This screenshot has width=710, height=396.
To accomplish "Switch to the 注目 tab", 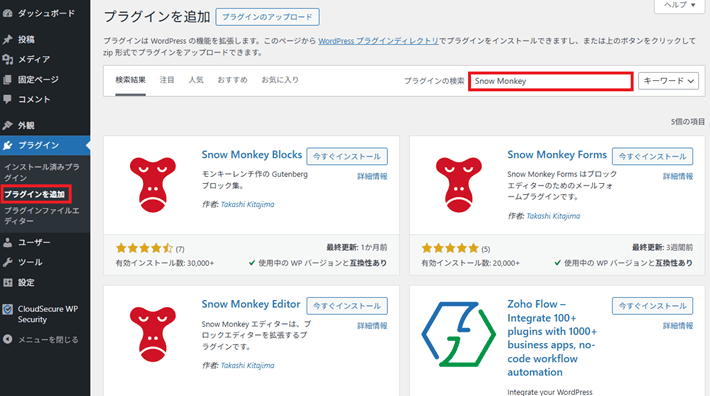I will coord(167,80).
